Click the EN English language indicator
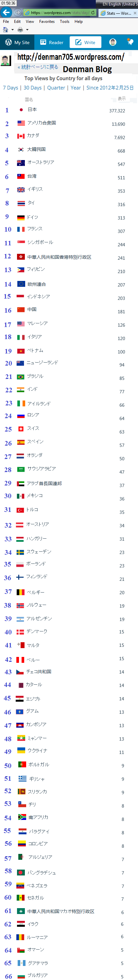This screenshot has width=138, height=980. click(119, 4)
